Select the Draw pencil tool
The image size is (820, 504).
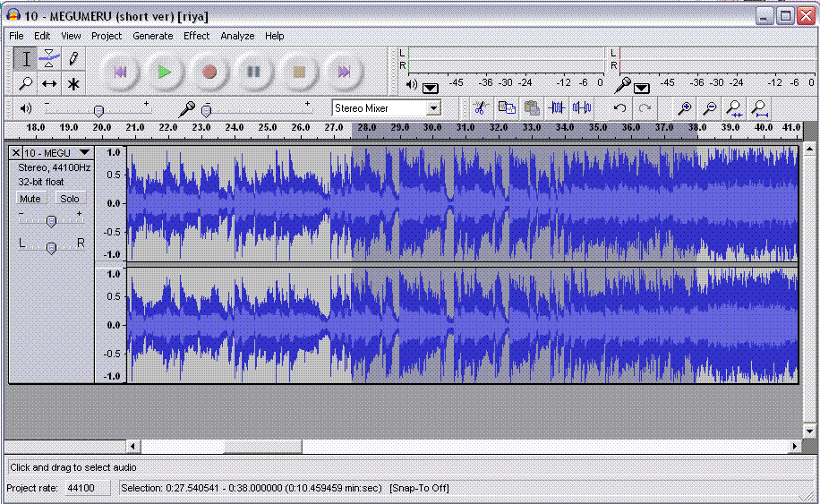[73, 59]
